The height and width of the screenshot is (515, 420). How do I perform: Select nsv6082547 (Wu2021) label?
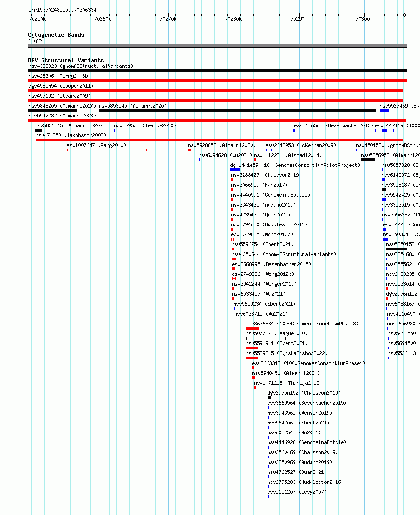tap(294, 432)
